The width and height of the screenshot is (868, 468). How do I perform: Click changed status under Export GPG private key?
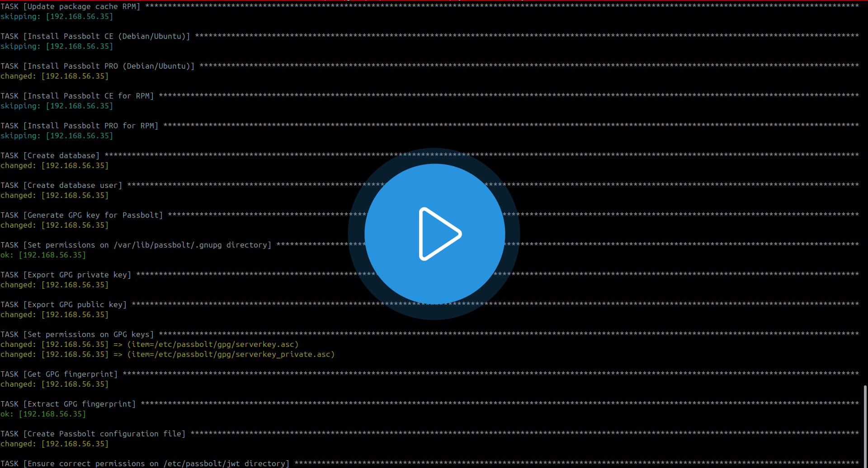(55, 285)
